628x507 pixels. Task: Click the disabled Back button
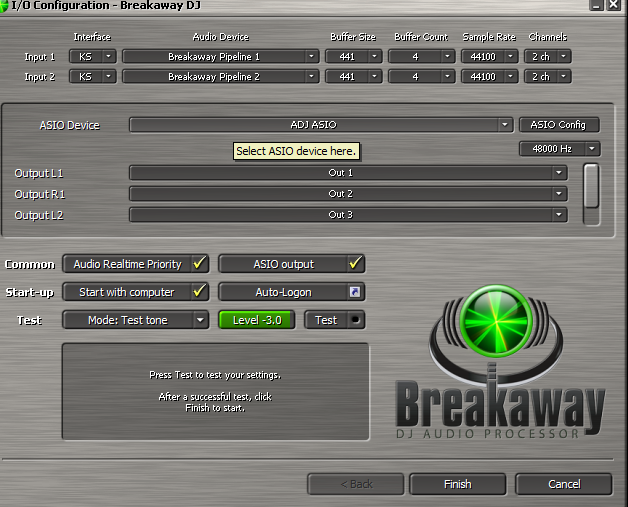356,484
